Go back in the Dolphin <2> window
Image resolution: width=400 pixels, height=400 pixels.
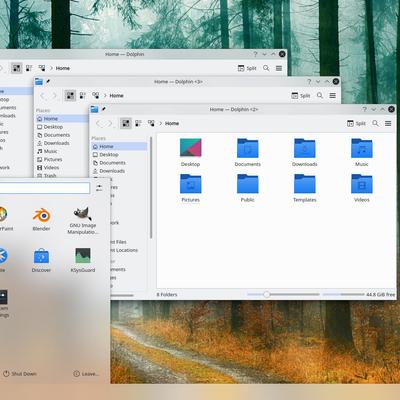click(99, 123)
